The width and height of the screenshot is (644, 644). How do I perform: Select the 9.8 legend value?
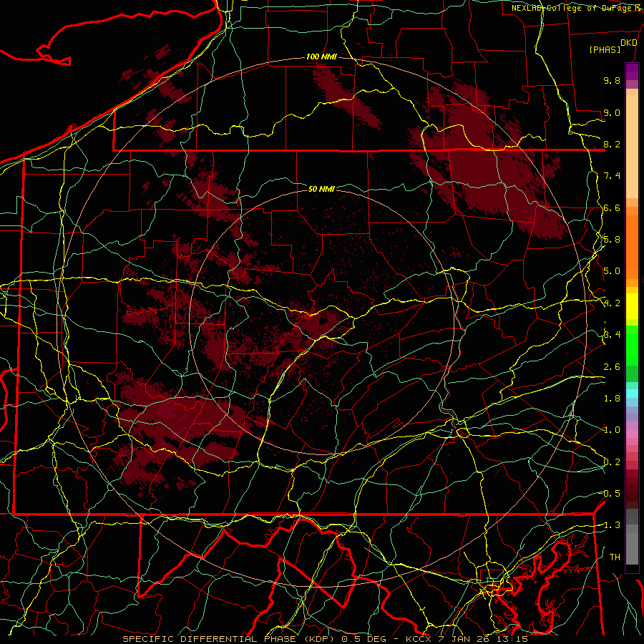coord(612,80)
